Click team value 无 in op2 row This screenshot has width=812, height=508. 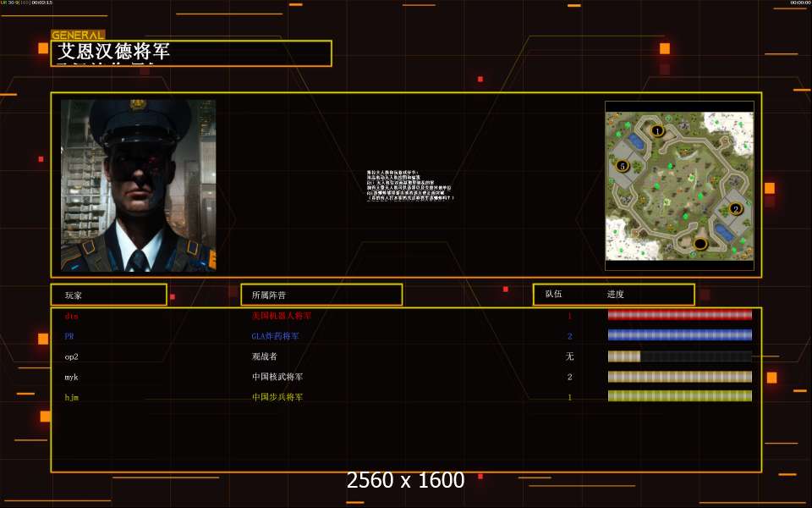click(569, 356)
